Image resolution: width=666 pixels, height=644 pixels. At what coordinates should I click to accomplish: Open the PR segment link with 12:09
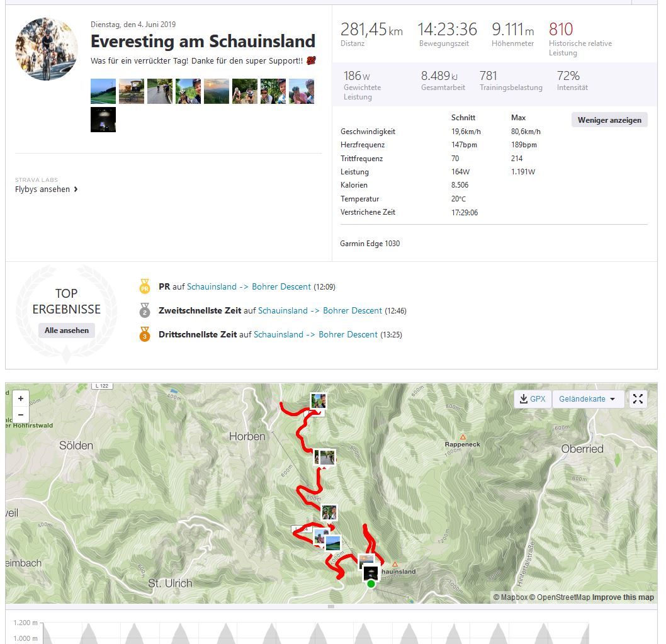[249, 287]
